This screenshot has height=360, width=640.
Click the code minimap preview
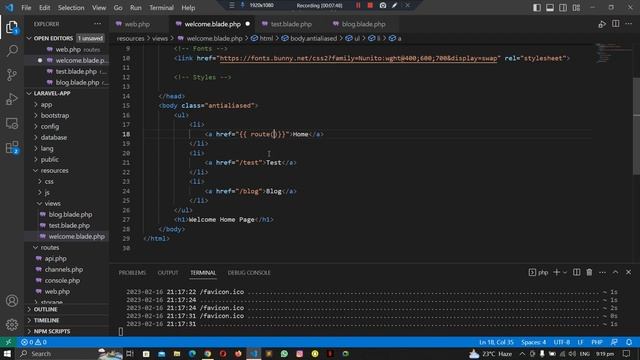point(609,52)
